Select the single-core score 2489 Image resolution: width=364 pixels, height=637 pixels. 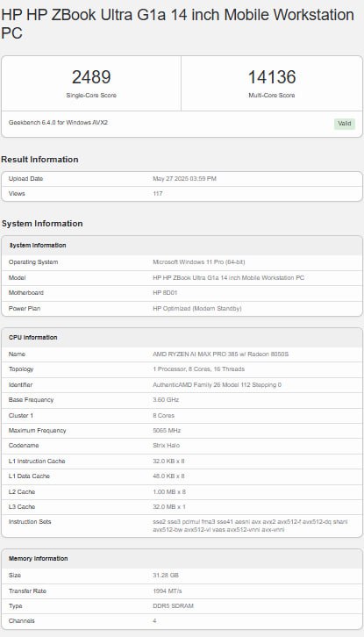click(91, 77)
